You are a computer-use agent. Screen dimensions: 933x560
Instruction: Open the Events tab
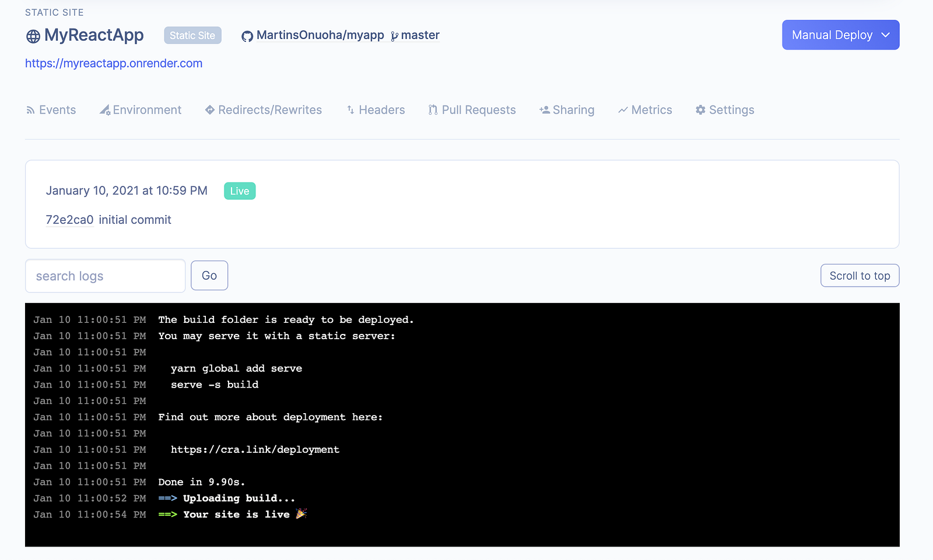click(x=51, y=110)
